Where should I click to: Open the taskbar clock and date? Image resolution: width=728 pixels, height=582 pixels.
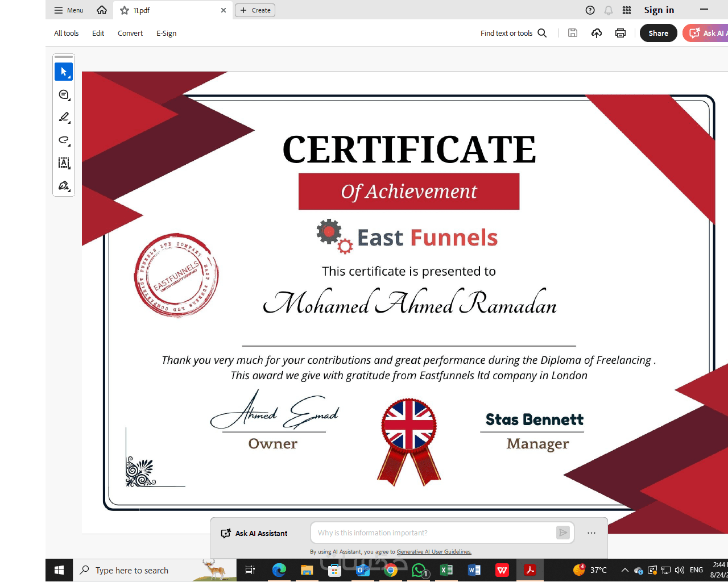point(719,570)
